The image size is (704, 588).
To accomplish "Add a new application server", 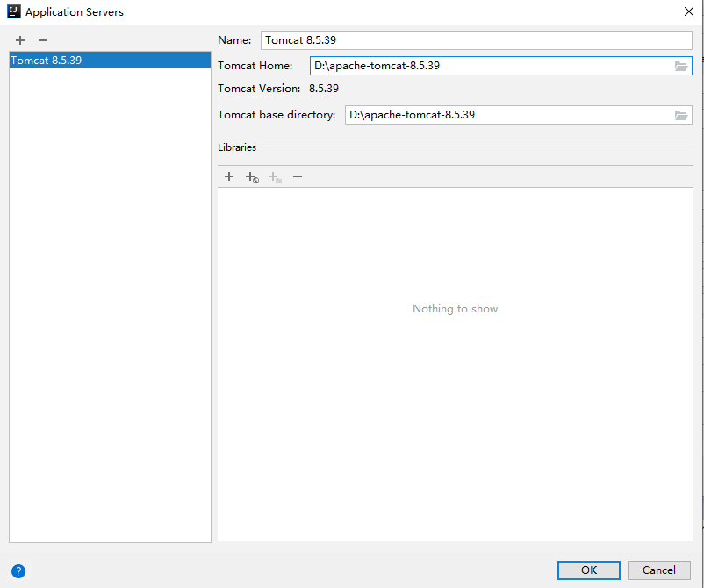I will 20,40.
